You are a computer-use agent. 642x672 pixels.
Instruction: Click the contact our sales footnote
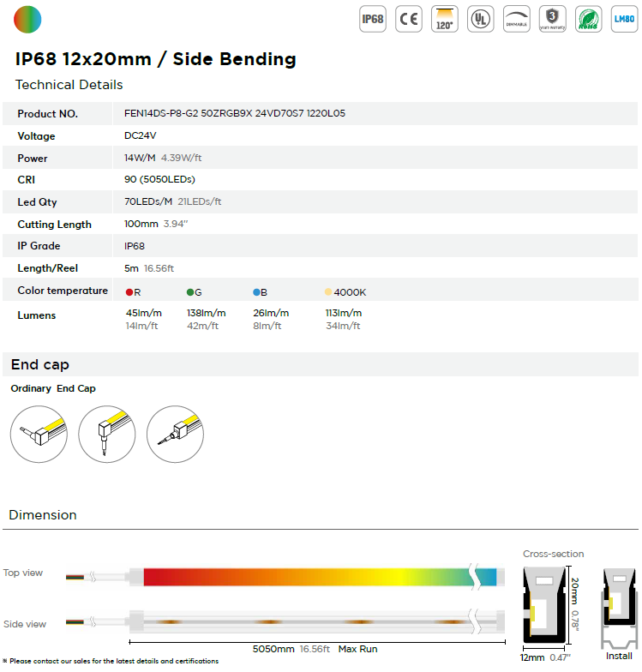[x=111, y=661]
